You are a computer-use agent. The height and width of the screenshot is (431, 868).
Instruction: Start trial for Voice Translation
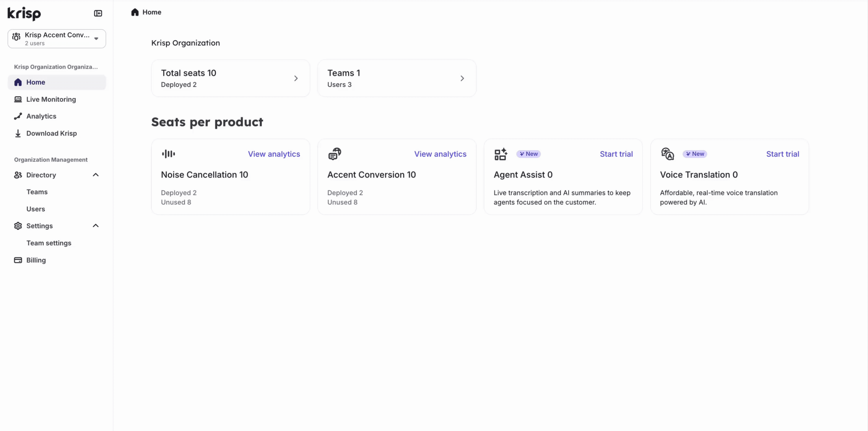[x=782, y=154]
